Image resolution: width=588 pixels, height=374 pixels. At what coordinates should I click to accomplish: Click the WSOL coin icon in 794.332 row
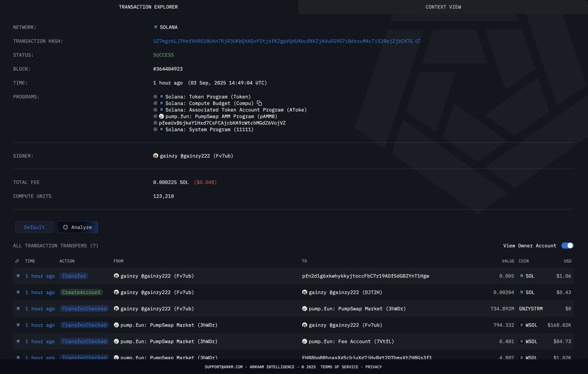tap(521, 325)
